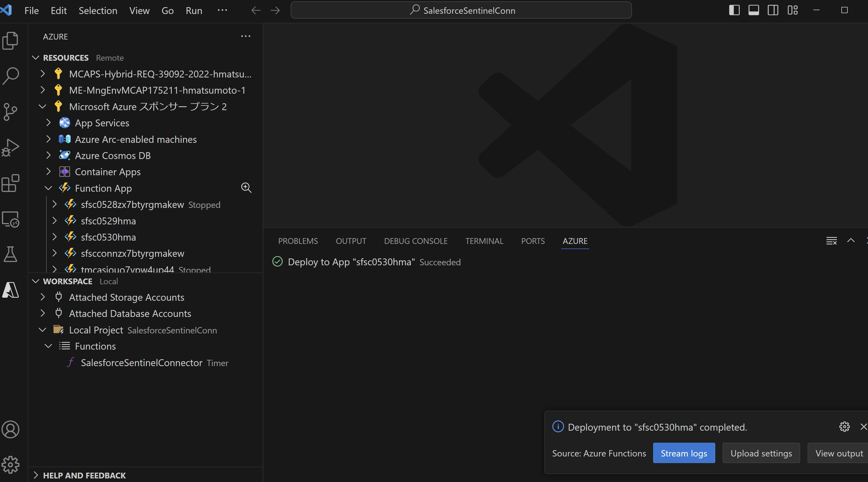Open the Selection menu
Viewport: 868px width, 482px height.
coord(98,10)
